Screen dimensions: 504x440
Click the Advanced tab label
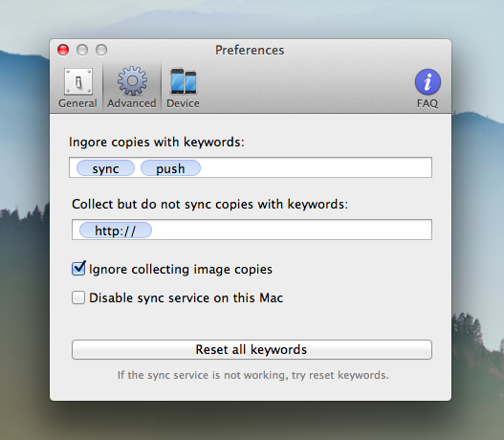click(x=132, y=103)
